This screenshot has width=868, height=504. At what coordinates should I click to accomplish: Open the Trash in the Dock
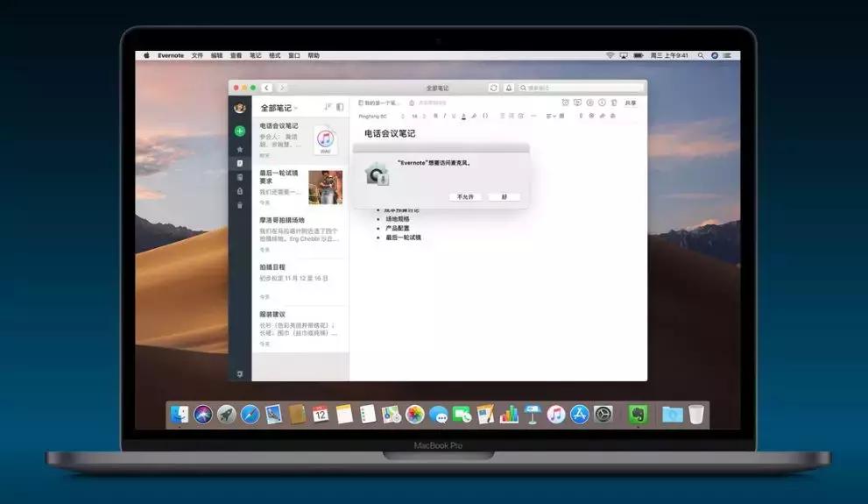(x=695, y=415)
